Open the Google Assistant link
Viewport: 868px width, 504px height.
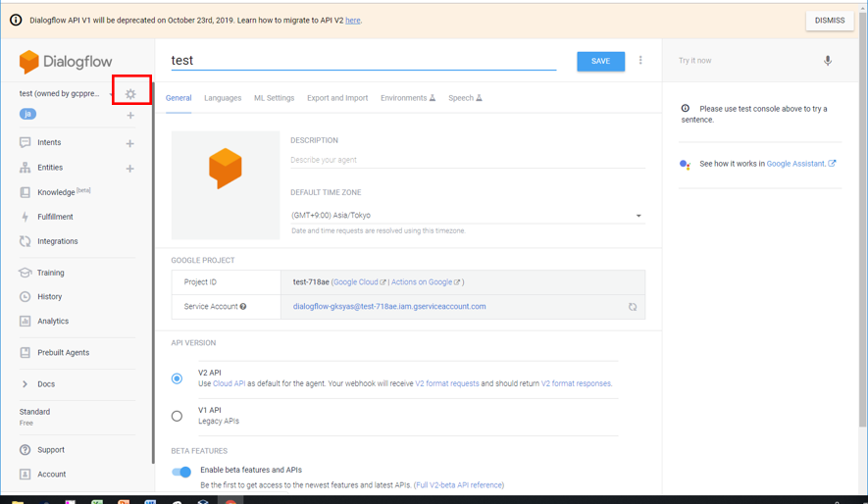(801, 164)
